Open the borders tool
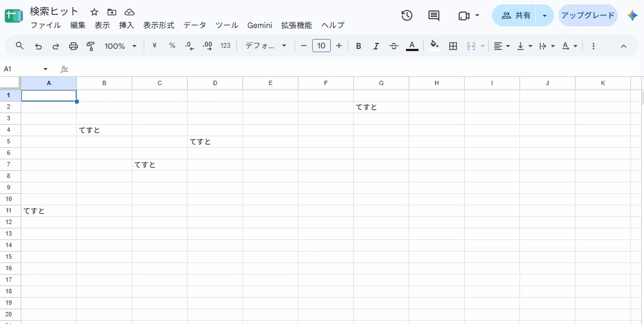Image resolution: width=644 pixels, height=324 pixels. tap(453, 46)
